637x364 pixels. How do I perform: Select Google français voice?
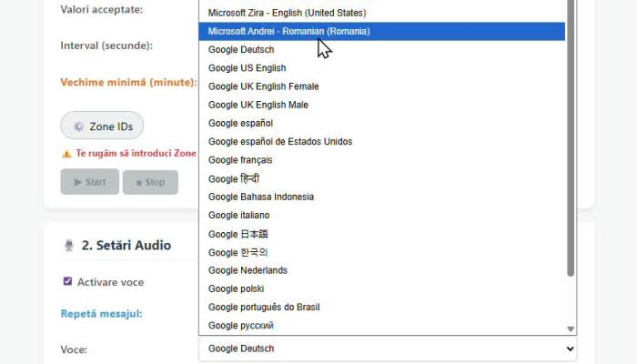tap(382, 160)
